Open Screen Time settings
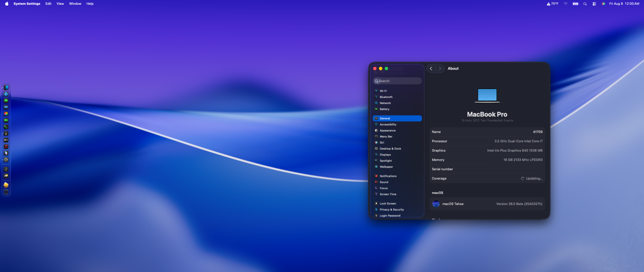Image resolution: width=644 pixels, height=272 pixels. pos(397,194)
